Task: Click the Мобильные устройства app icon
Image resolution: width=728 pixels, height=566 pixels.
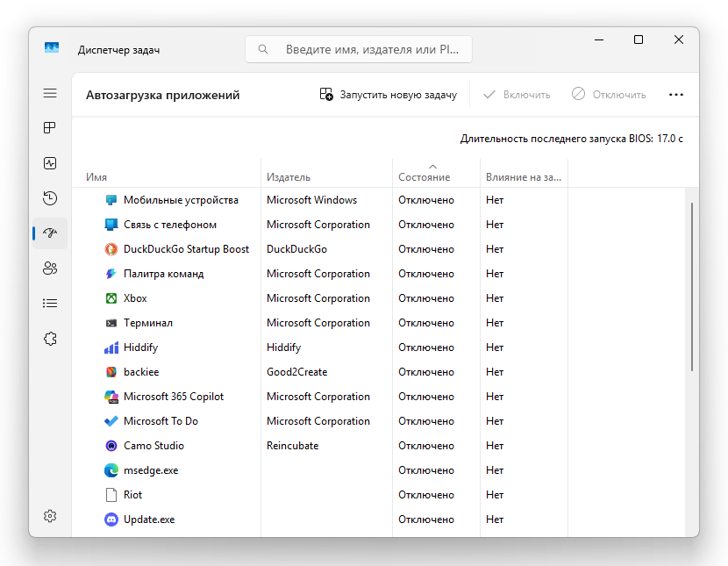Action: click(111, 200)
